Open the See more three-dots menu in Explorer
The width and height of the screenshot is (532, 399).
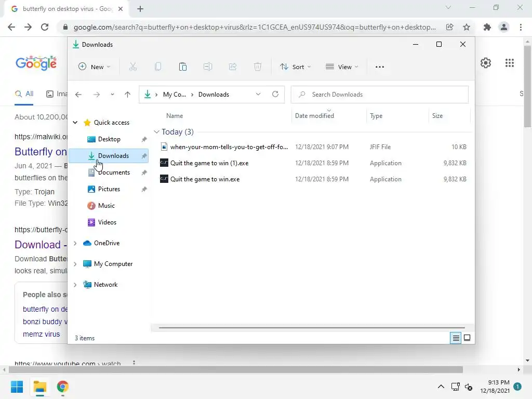[x=380, y=67]
